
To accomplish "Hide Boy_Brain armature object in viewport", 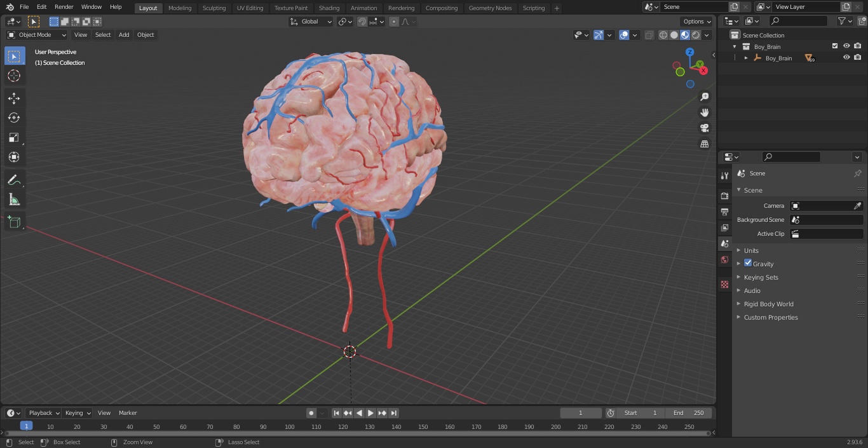I will (846, 57).
